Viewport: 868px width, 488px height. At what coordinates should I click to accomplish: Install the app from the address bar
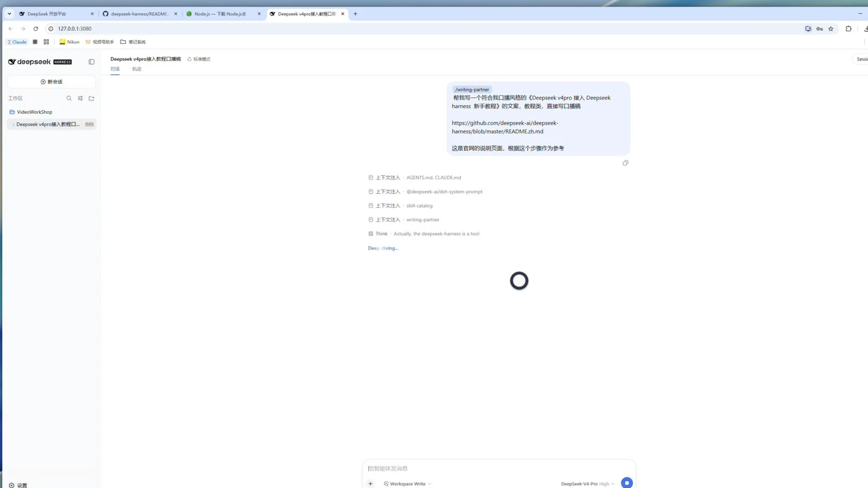coord(808,29)
